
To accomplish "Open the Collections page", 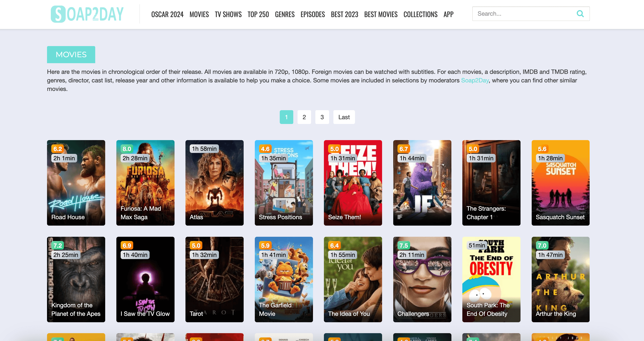I will pos(420,14).
